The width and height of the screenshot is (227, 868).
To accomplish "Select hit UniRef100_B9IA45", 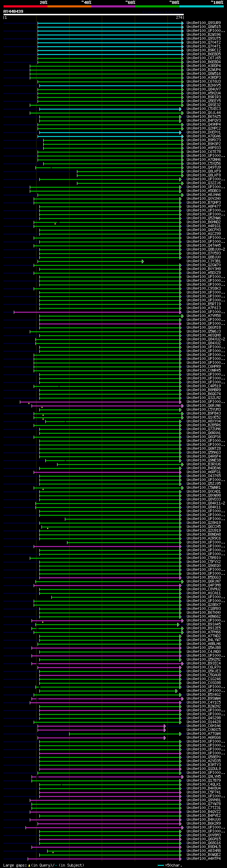I will (x=204, y=624).
